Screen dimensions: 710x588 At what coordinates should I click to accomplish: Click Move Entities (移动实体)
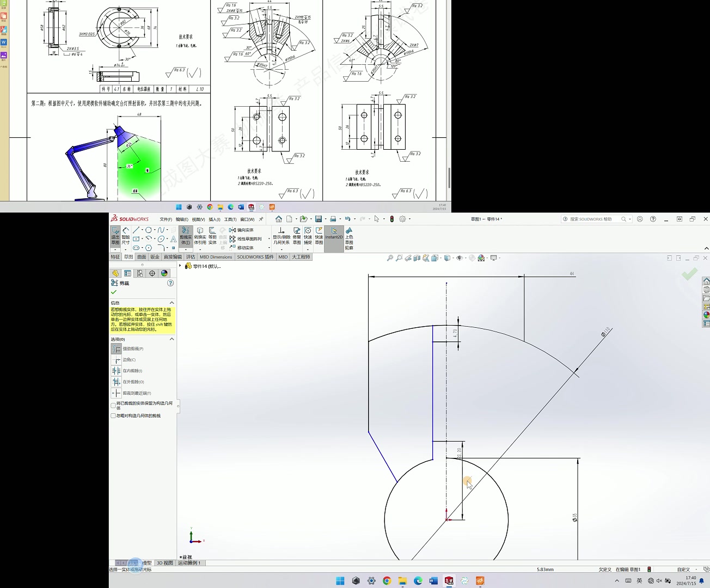tap(241, 248)
